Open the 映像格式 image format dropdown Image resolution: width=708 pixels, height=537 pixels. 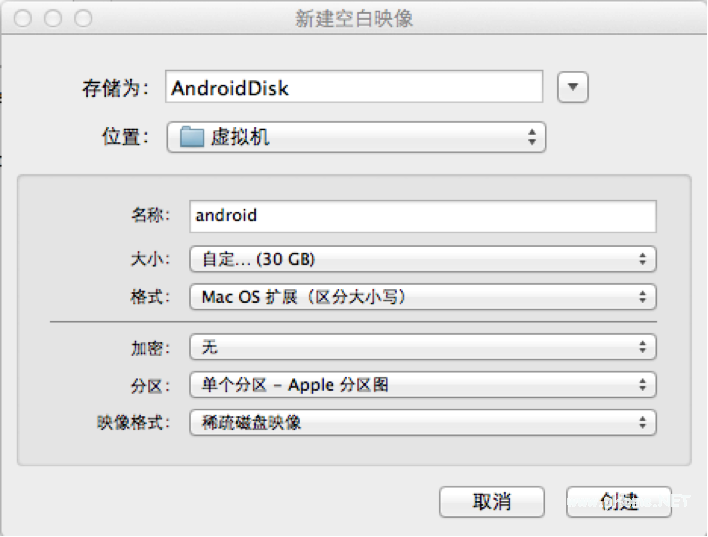point(422,422)
